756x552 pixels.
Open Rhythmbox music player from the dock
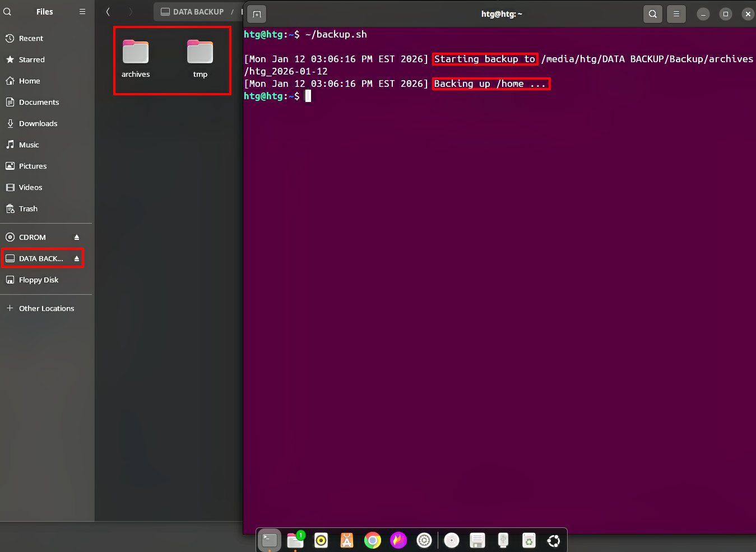[x=321, y=540]
